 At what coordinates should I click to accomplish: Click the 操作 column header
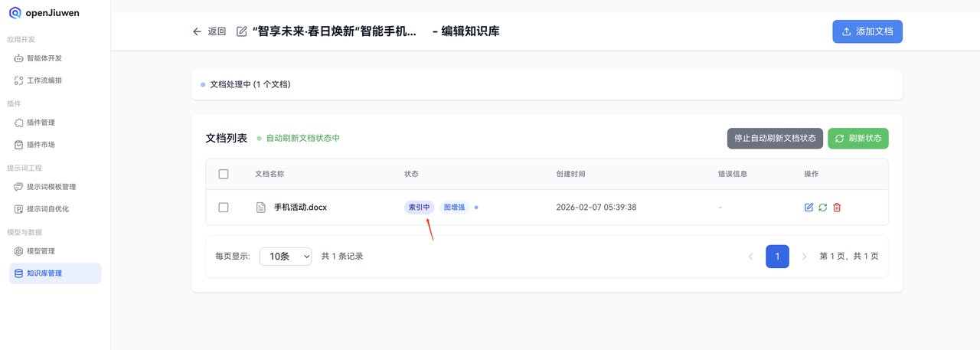pos(811,175)
